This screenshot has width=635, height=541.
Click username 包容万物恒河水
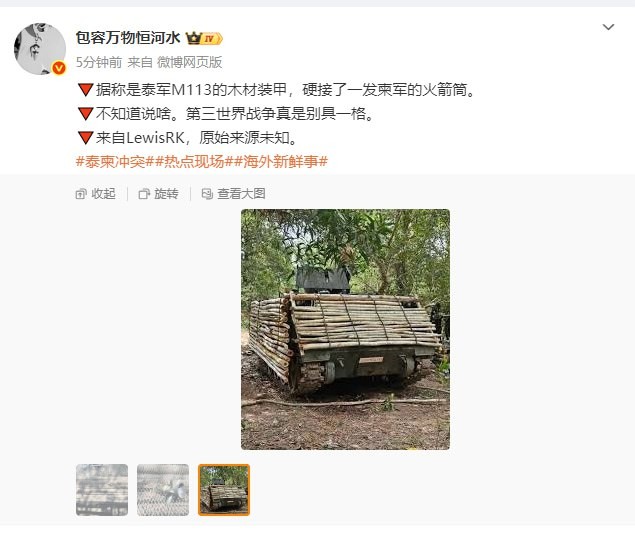[x=128, y=38]
